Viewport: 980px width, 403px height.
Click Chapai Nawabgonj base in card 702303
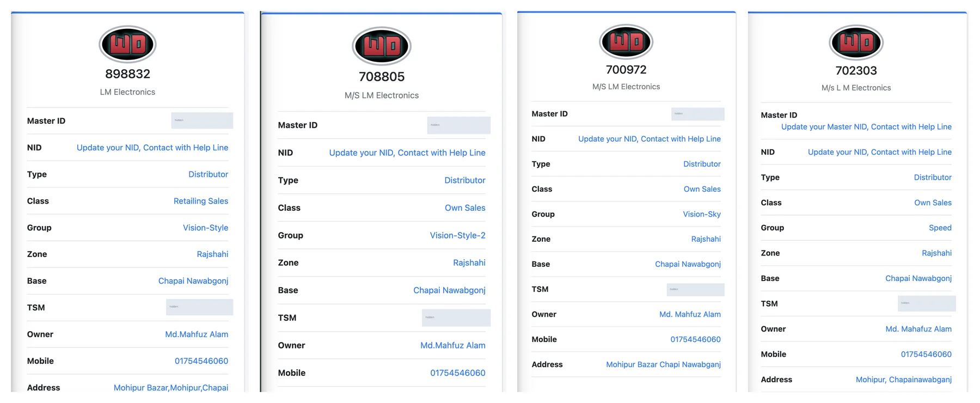click(918, 278)
